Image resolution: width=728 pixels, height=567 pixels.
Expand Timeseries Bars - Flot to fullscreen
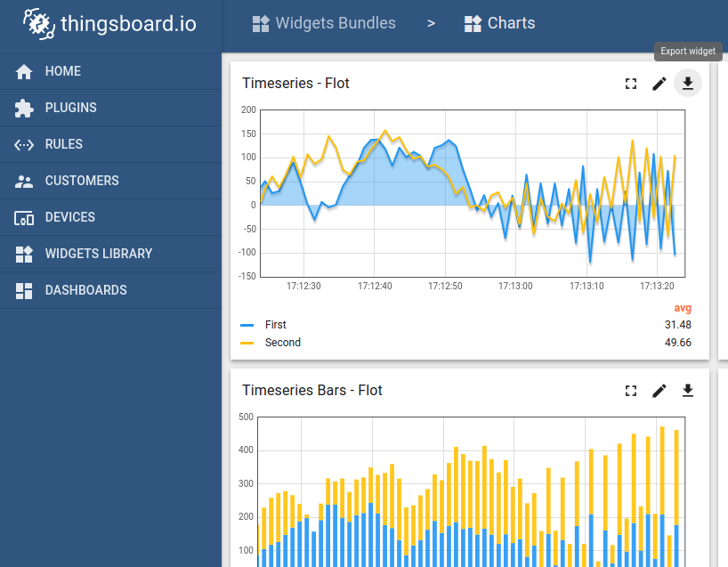point(630,391)
